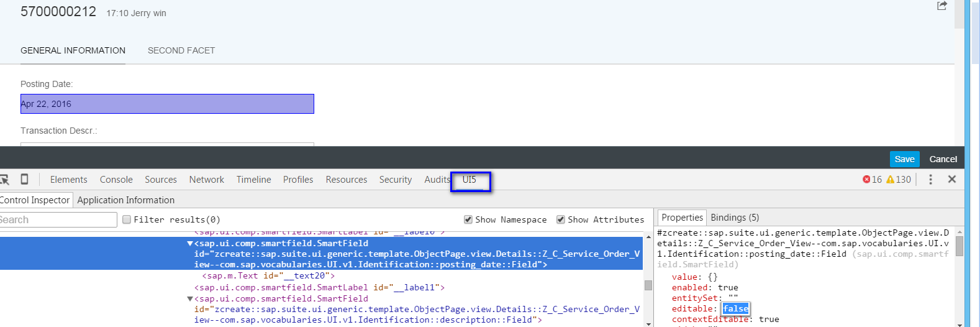
Task: Click the Save button
Action: click(x=904, y=159)
